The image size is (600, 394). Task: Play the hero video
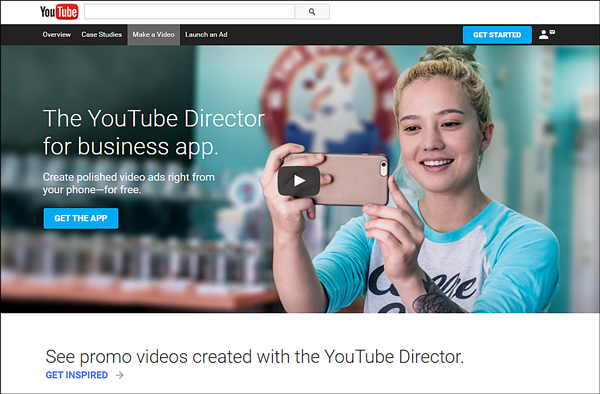[299, 181]
